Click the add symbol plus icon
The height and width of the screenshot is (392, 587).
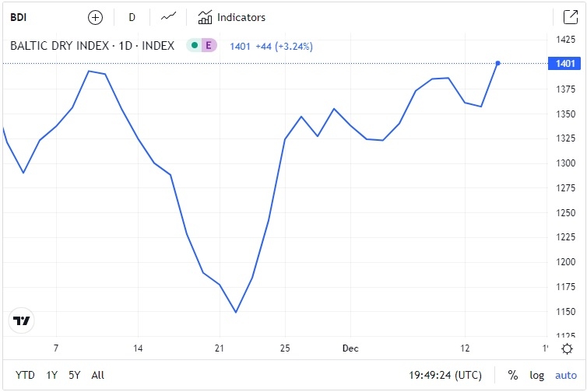tap(95, 17)
